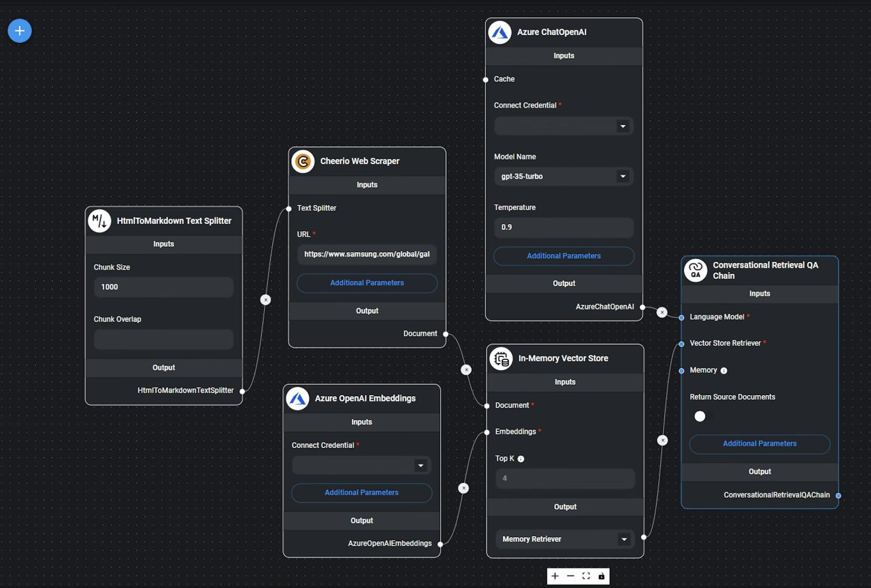Click the 'Cheerio Web Scraper' node title

pos(360,161)
